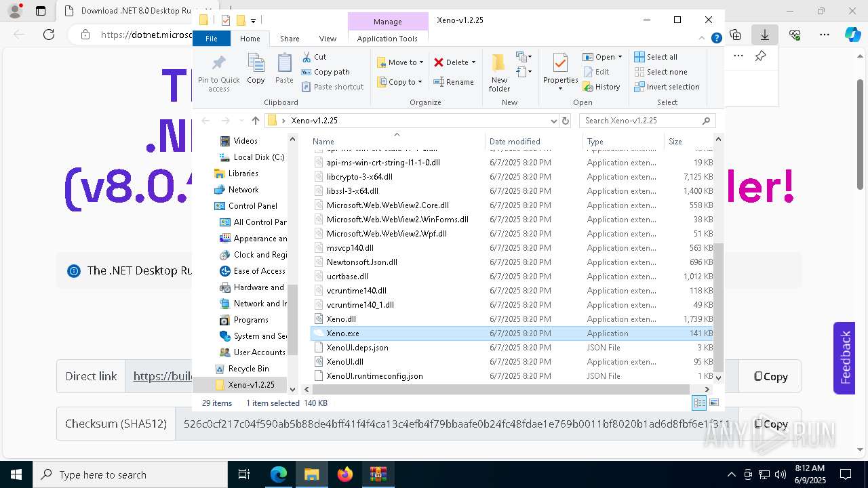Image resolution: width=868 pixels, height=488 pixels.
Task: Open notification center on taskbar
Action: [x=846, y=474]
